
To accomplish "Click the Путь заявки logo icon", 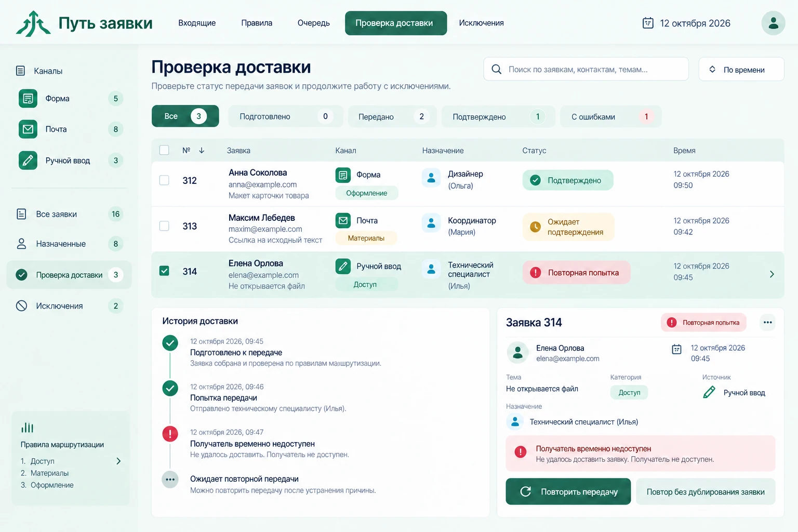I will click(33, 23).
